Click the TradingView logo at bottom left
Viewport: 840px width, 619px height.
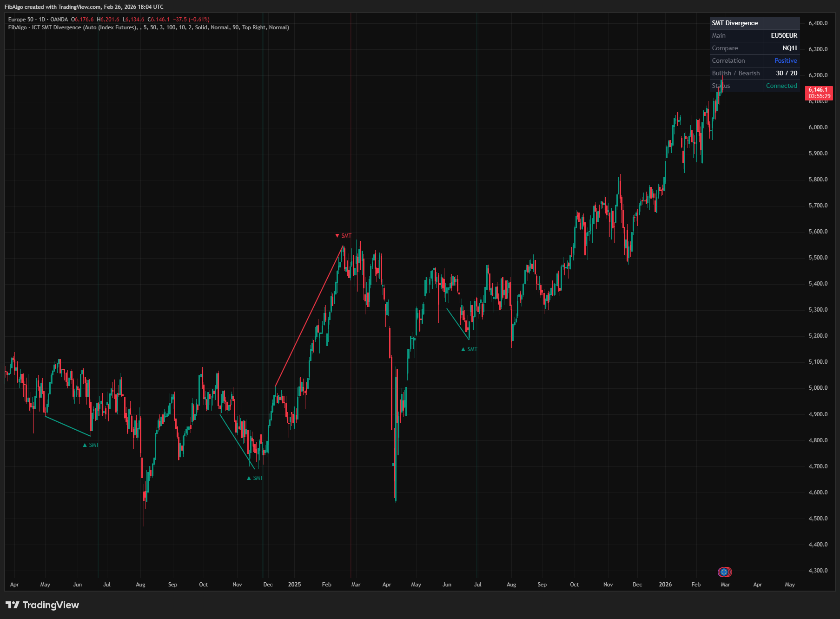point(42,605)
